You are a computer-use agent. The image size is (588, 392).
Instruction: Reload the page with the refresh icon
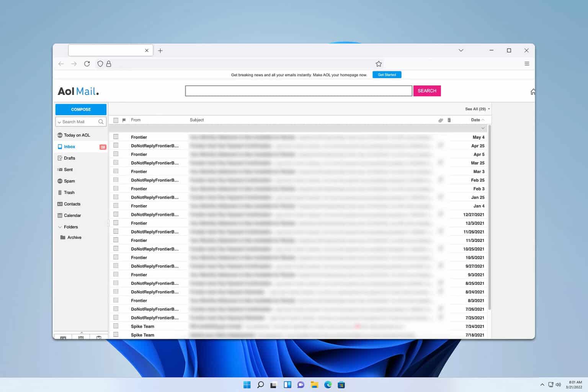pyautogui.click(x=87, y=64)
